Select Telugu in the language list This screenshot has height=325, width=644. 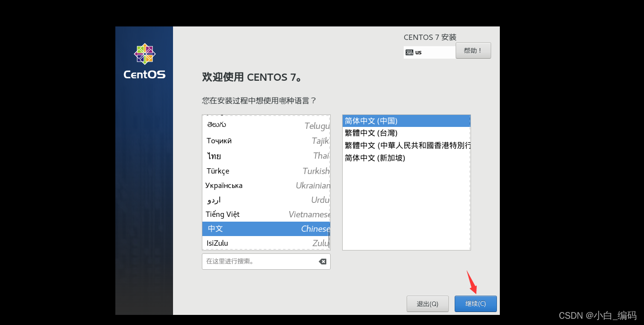(266, 125)
